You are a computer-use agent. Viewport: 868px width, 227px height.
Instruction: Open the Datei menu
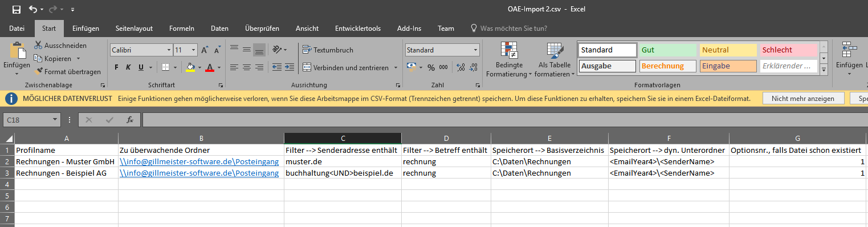pos(17,29)
